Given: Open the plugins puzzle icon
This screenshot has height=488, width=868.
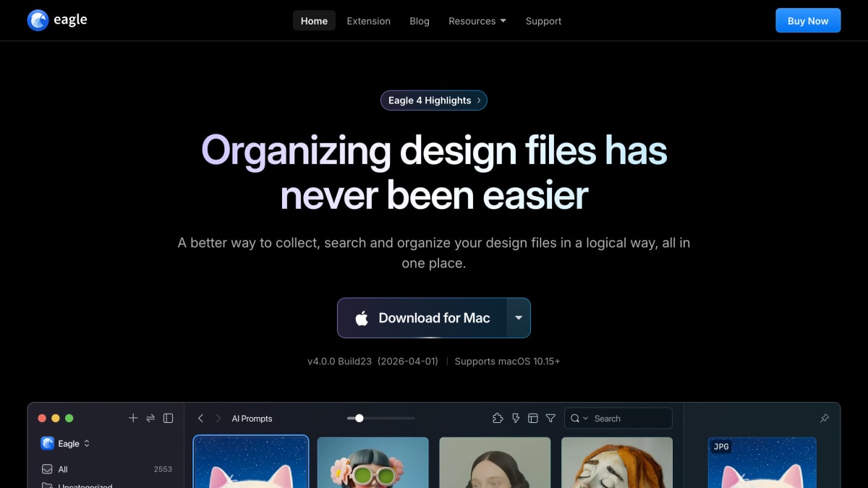Looking at the screenshot, I should point(497,418).
